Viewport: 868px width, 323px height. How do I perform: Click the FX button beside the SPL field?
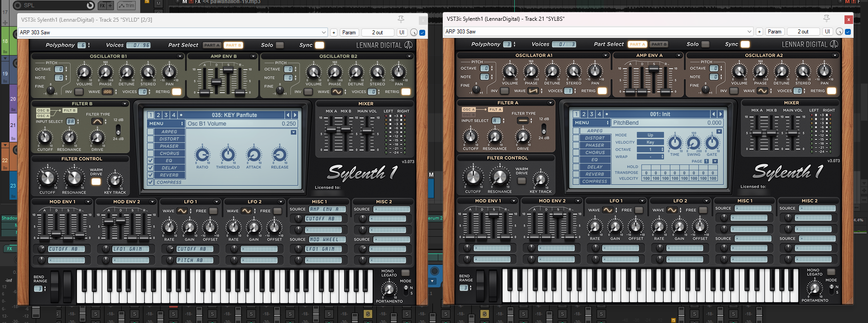[103, 5]
